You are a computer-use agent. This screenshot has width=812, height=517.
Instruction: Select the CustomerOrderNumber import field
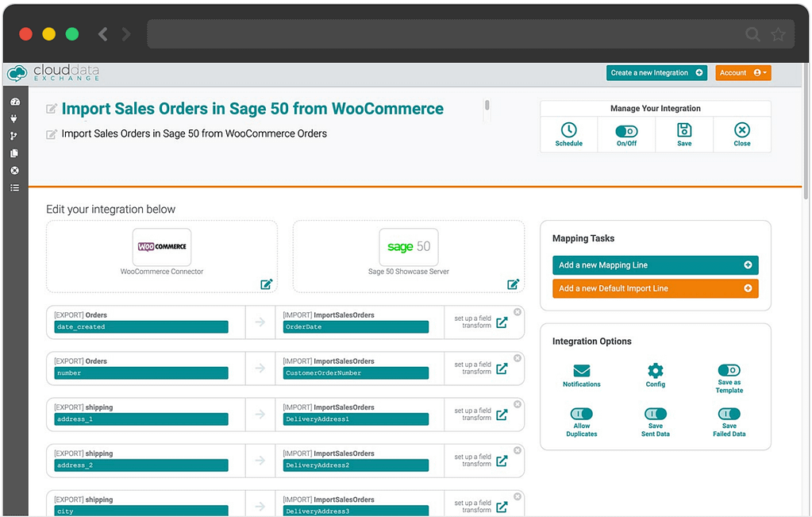tap(356, 373)
